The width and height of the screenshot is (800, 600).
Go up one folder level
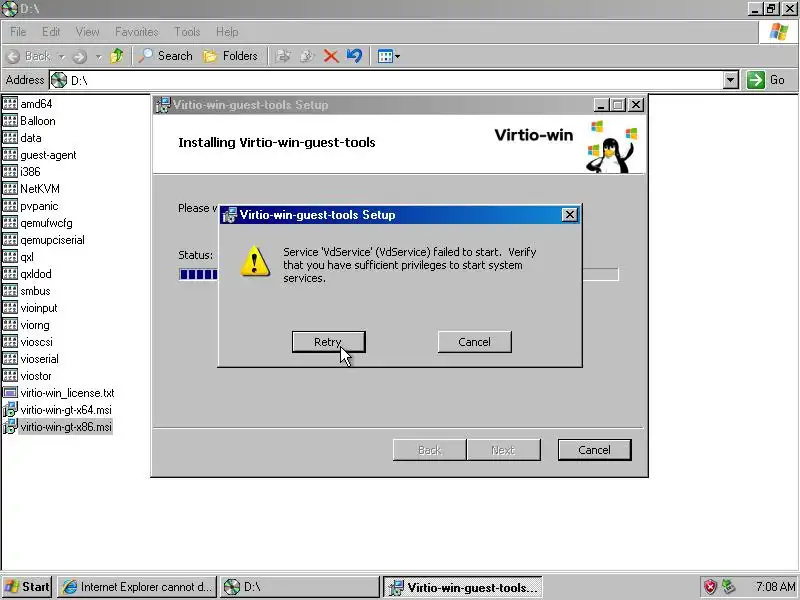117,56
